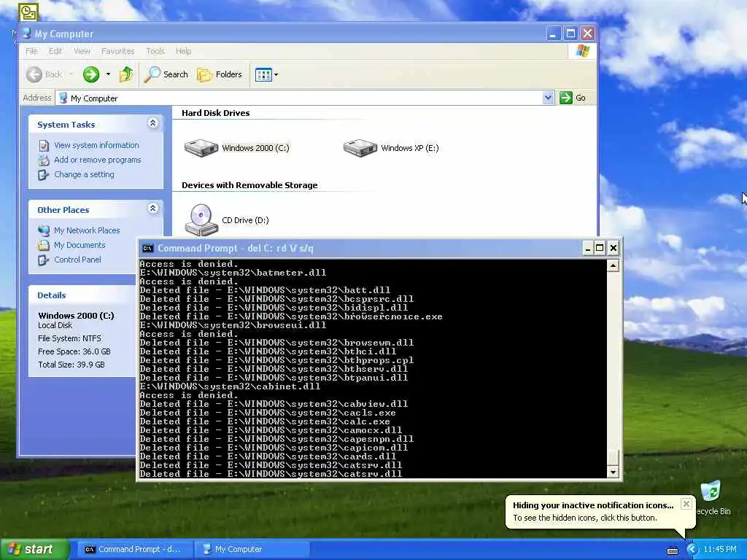Select the Windows XP (E:) drive icon
Screen dimensions: 747x560
pos(360,147)
